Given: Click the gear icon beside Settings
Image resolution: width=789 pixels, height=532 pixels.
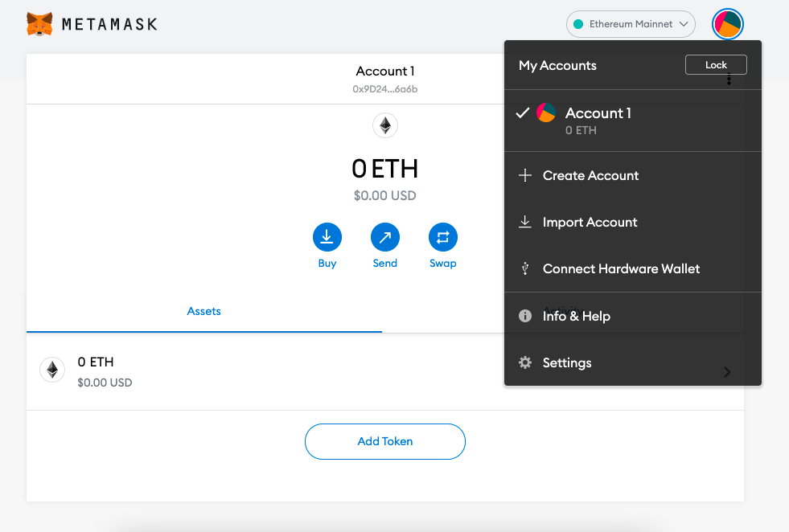Looking at the screenshot, I should coord(525,362).
